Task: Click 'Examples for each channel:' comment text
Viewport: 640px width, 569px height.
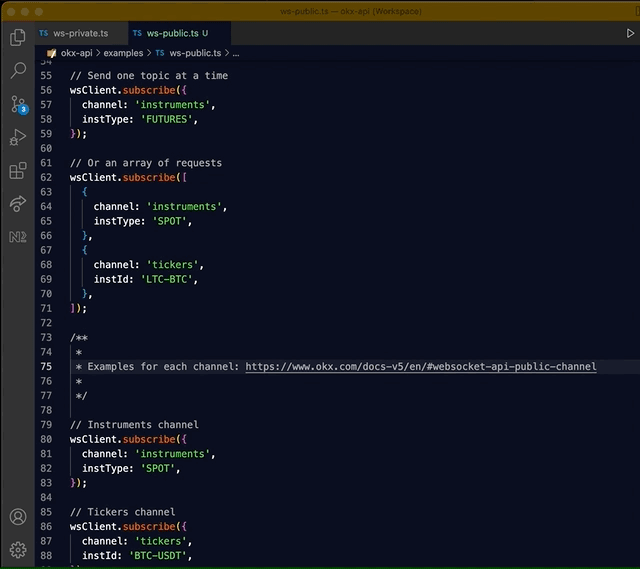Action: tap(163, 367)
